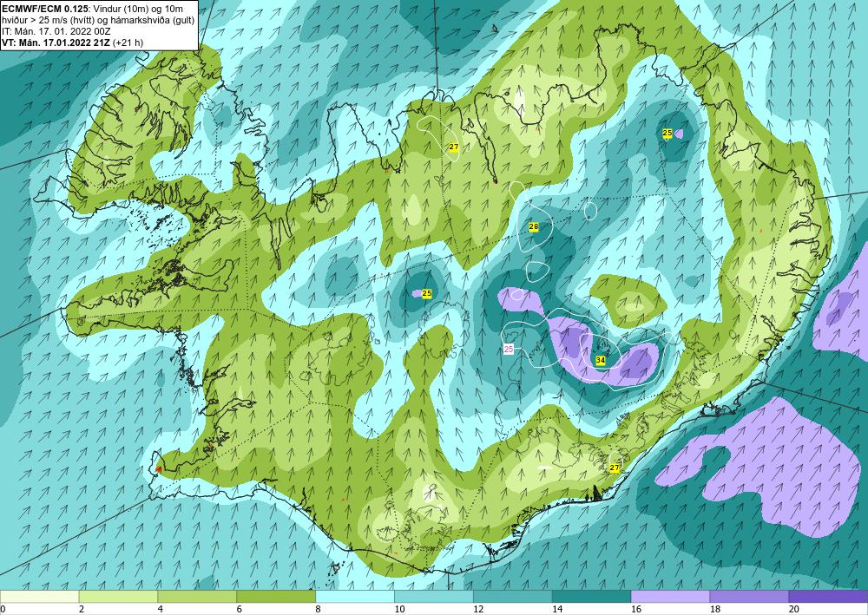Click the 'IT: Mán. 17. 01. 2022 00Z' line
The width and height of the screenshot is (868, 615).
coord(56,31)
